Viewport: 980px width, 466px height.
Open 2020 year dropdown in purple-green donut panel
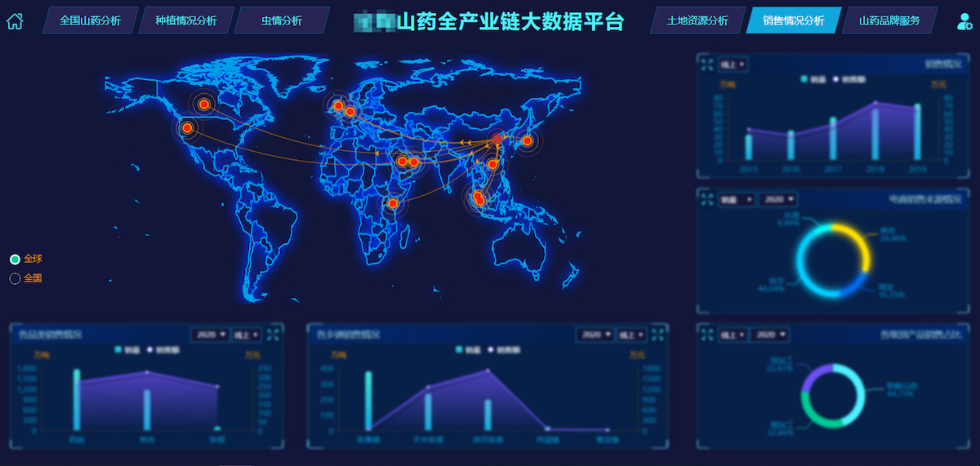coord(771,335)
